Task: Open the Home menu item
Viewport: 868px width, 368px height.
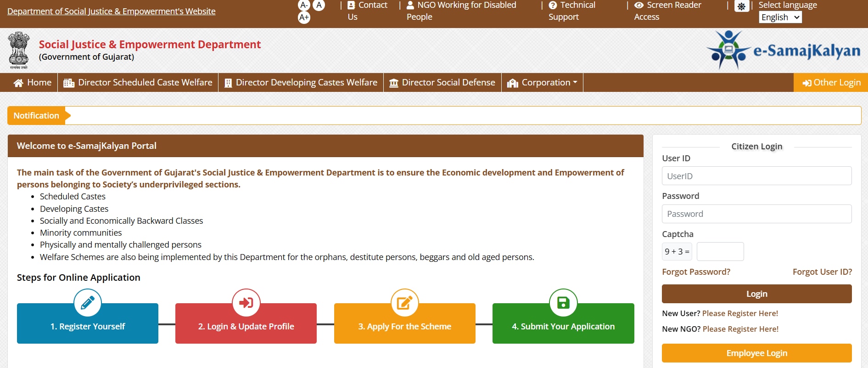Action: (x=33, y=83)
